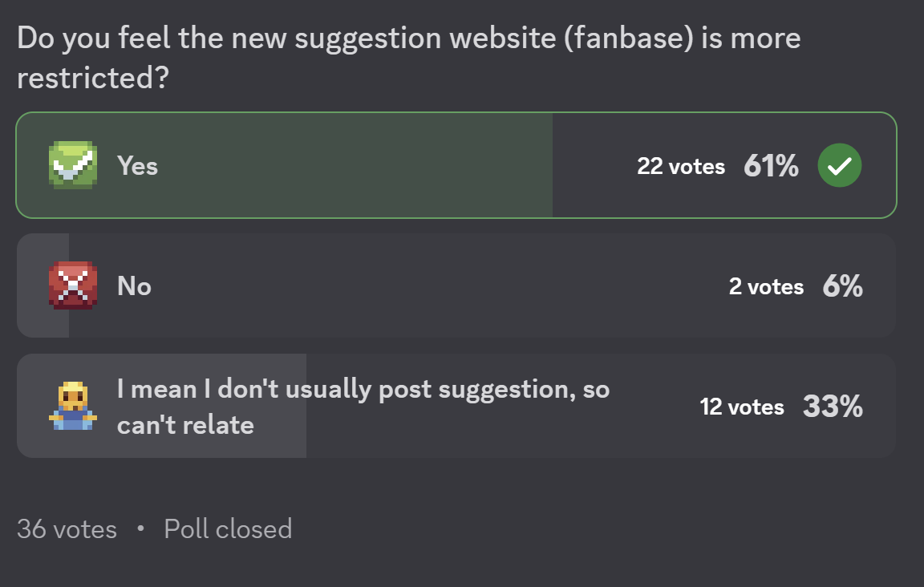
Task: Click the 33% result percentage
Action: (x=833, y=407)
